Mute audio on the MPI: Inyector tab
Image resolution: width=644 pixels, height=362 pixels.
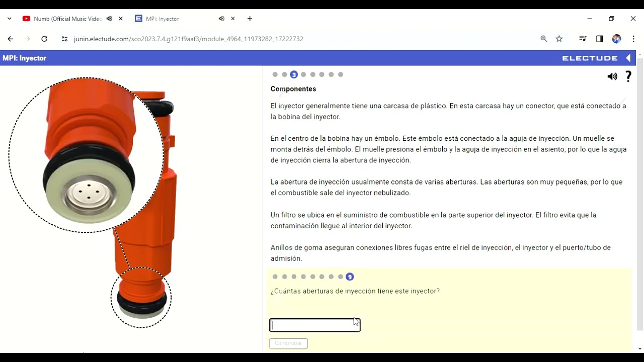coord(221,19)
